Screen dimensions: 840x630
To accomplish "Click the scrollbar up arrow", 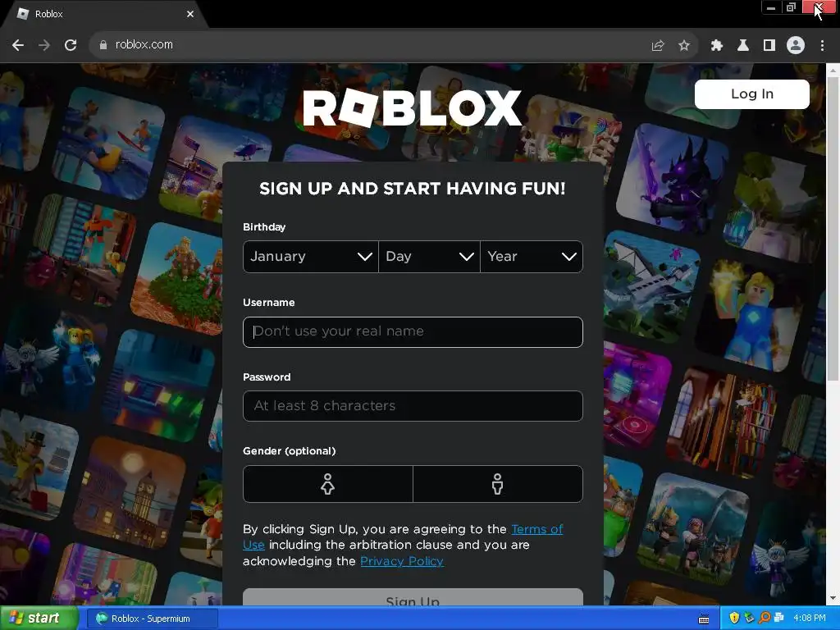I will (x=833, y=70).
